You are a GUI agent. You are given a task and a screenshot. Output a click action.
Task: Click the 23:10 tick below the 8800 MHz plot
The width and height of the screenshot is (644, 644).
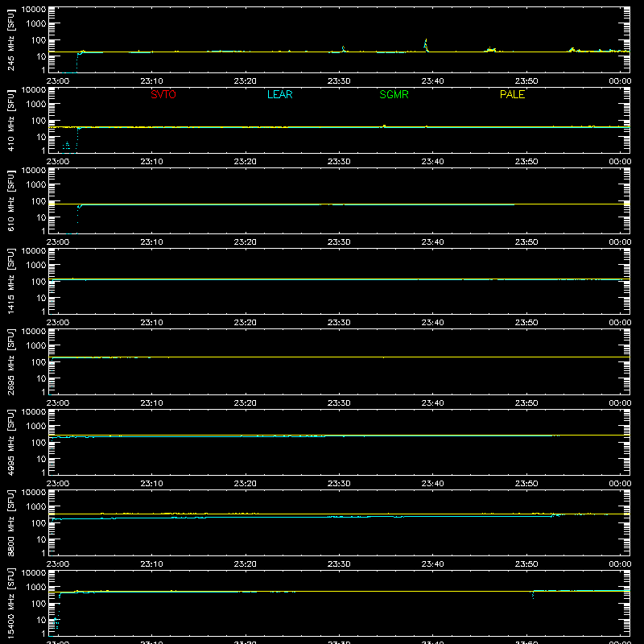click(151, 564)
